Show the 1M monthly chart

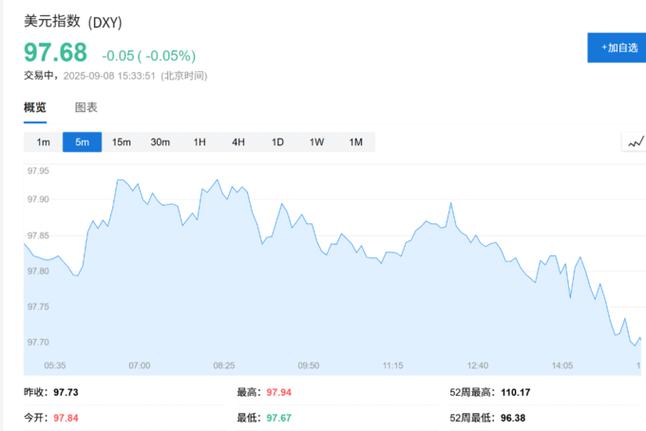356,142
